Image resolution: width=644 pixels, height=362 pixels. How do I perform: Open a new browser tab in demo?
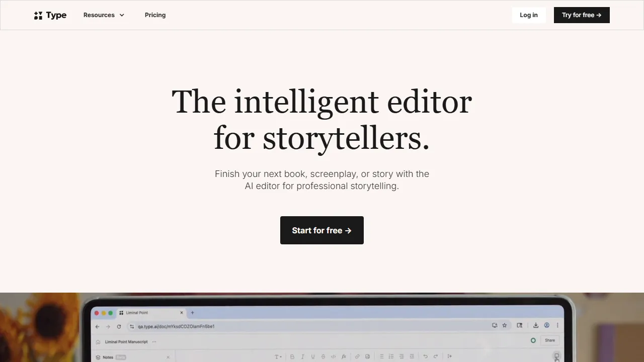192,313
